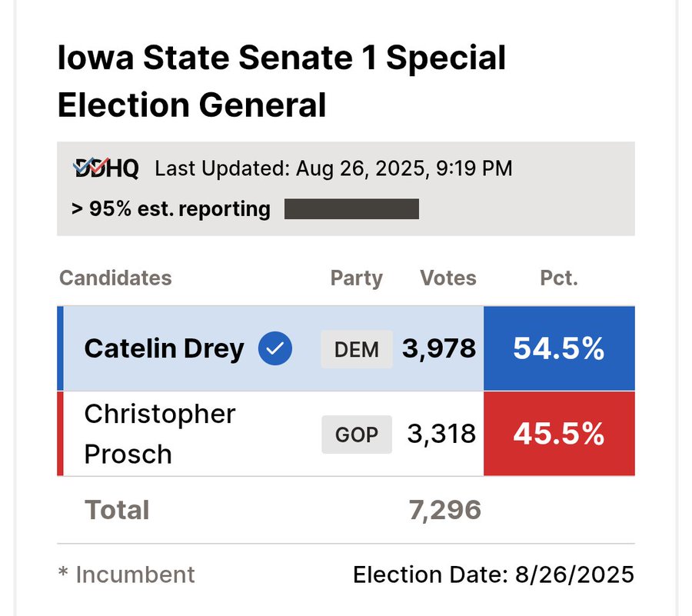This screenshot has height=616, width=692.
Task: Click the Candidates column header
Action: (x=115, y=278)
